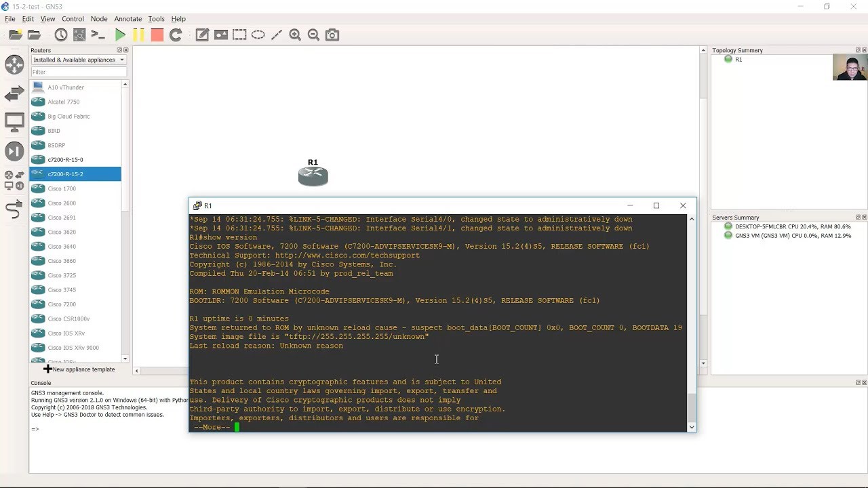
Task: Click R1 terminal scroll-down arrow
Action: (692, 427)
